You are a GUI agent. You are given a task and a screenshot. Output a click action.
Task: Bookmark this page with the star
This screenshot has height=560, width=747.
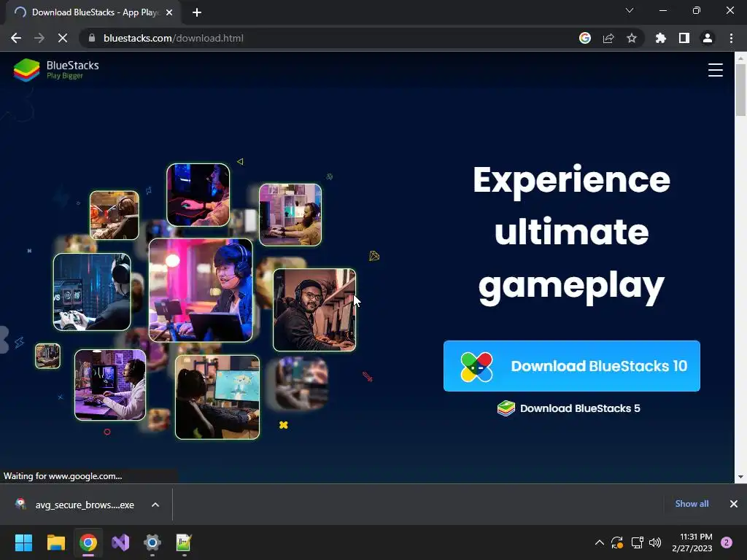click(632, 38)
